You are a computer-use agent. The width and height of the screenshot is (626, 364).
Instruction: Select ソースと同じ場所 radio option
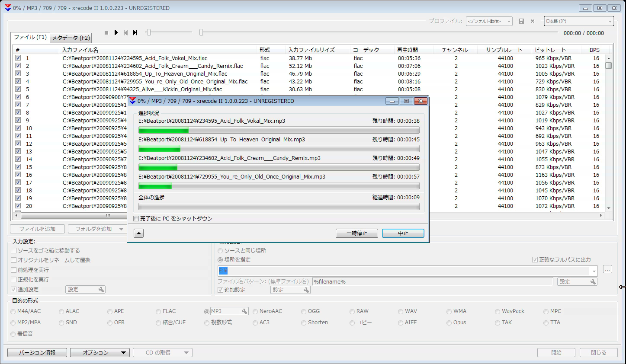pos(220,251)
